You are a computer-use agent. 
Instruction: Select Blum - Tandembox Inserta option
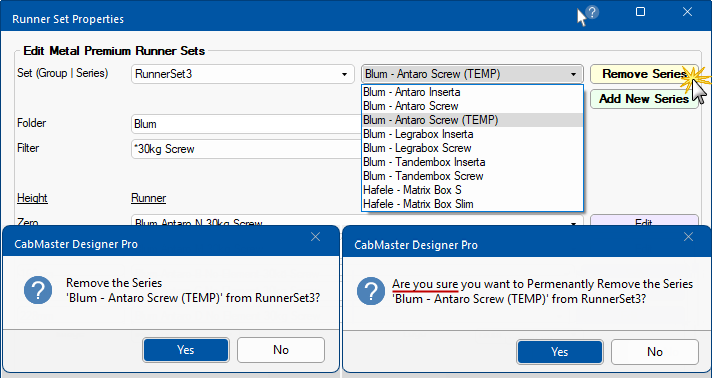coord(472,162)
